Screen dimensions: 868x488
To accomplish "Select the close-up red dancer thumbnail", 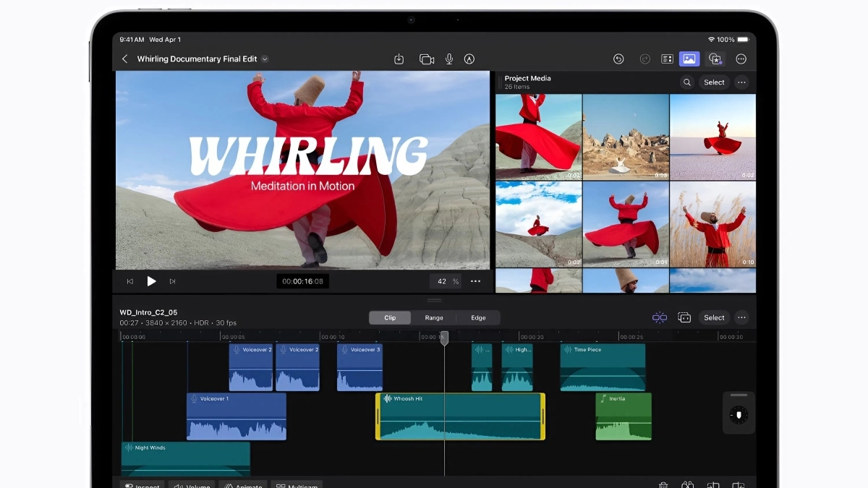I will point(539,137).
